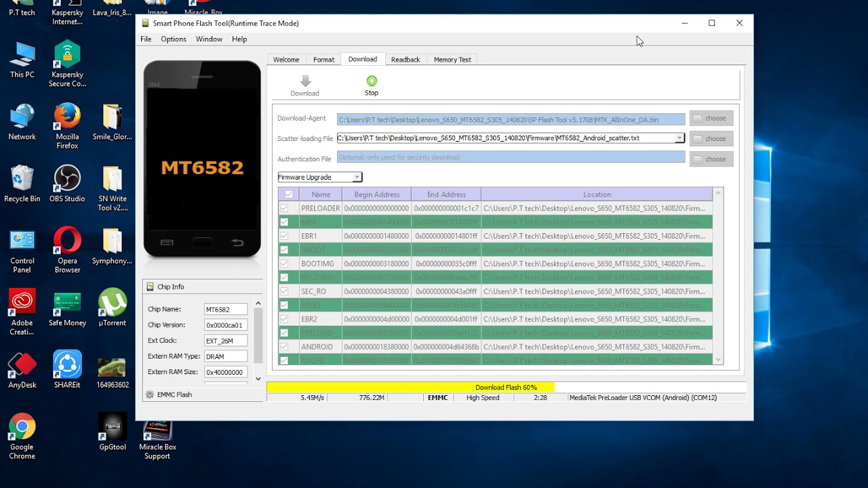Open the File menu
Screen dimensions: 868x488
coord(146,39)
